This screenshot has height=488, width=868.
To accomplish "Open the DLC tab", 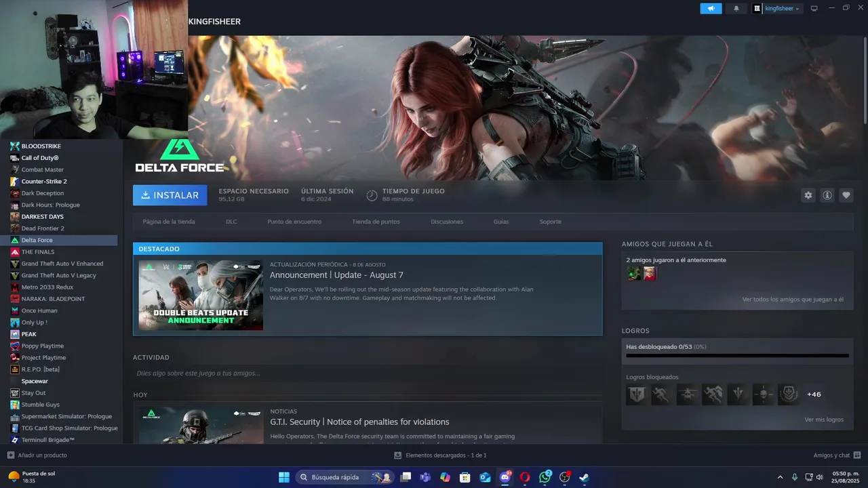I will coord(231,222).
